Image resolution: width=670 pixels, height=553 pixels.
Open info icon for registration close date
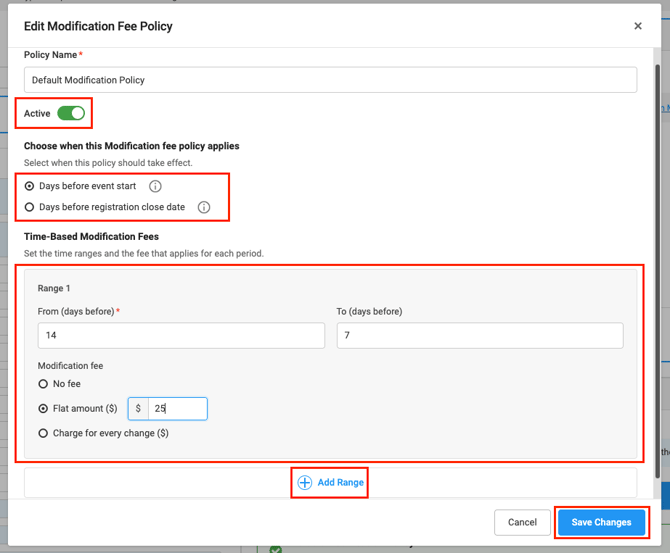(x=204, y=207)
